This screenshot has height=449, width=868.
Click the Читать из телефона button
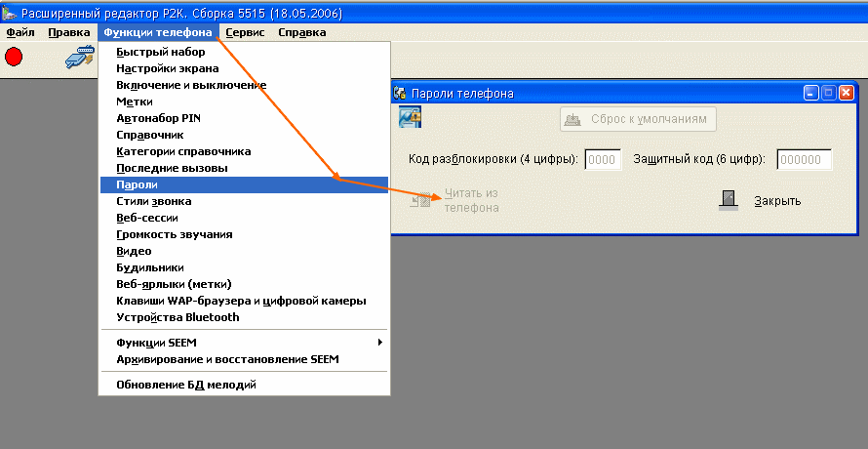point(455,200)
